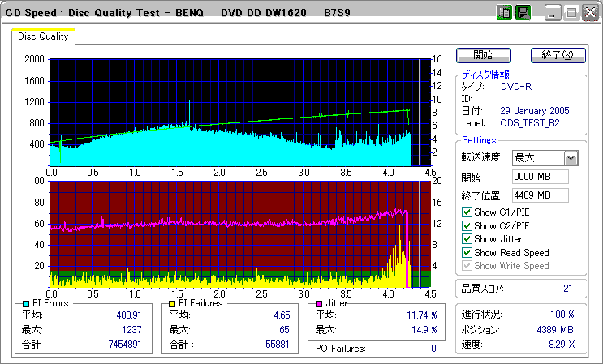Click the floppy disk save icon
Image resolution: width=603 pixels, height=364 pixels.
(523, 13)
